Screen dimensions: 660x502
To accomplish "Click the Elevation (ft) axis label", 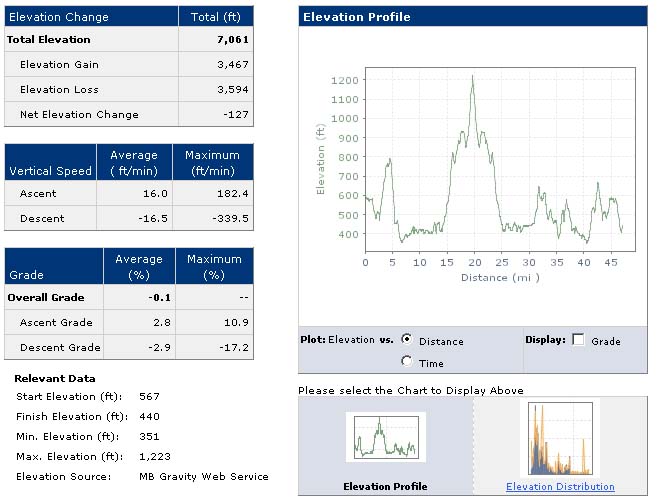I will (321, 159).
